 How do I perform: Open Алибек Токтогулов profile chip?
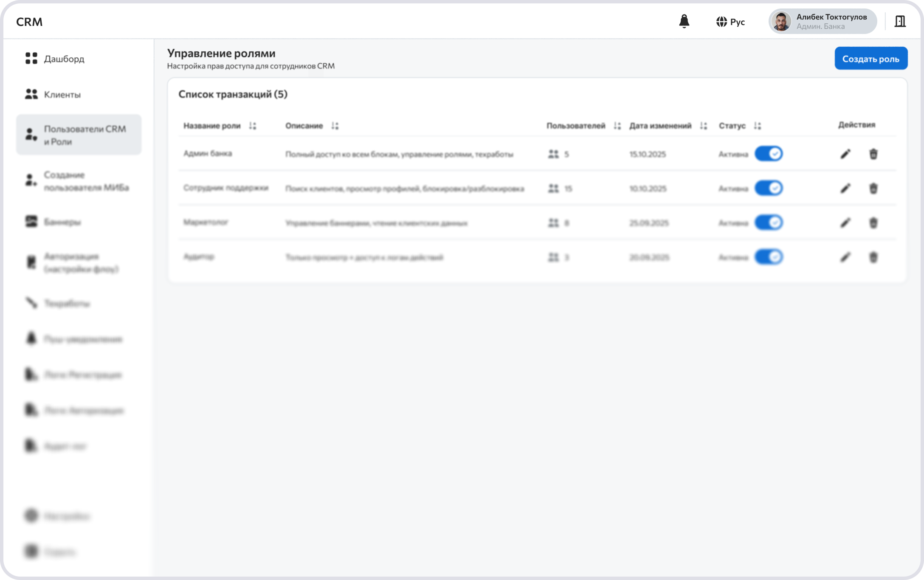click(x=823, y=21)
